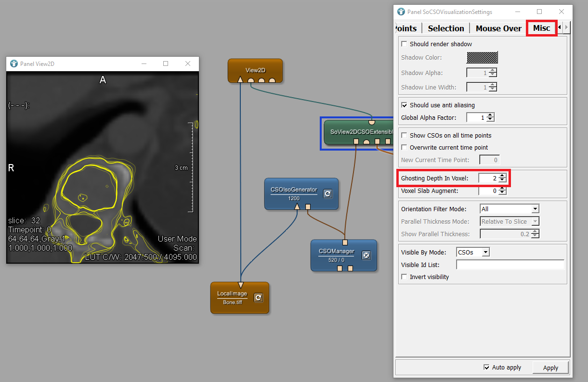The image size is (588, 382).
Task: Switch to the Selection tab
Action: click(x=446, y=28)
